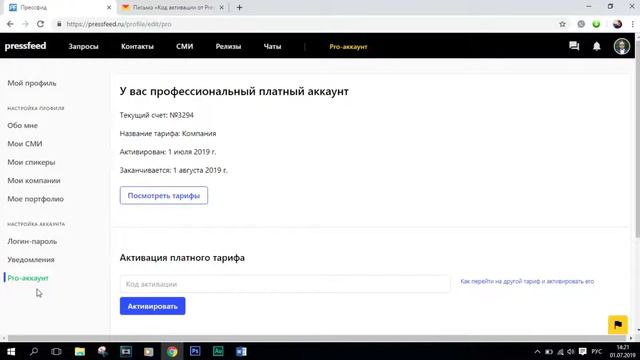Open Pro-аккаунт in the top navigation
This screenshot has width=640, height=360.
coord(348,47)
